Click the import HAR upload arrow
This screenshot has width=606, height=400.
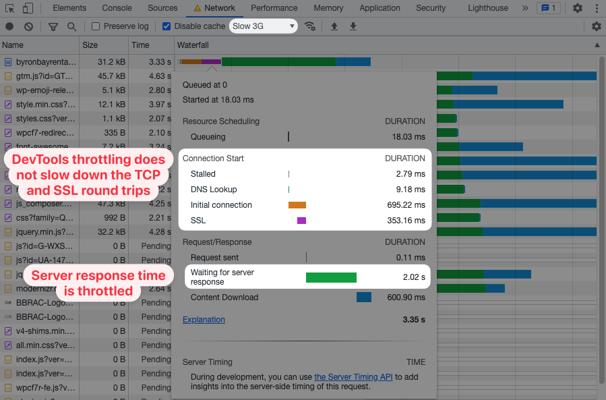[x=334, y=26]
